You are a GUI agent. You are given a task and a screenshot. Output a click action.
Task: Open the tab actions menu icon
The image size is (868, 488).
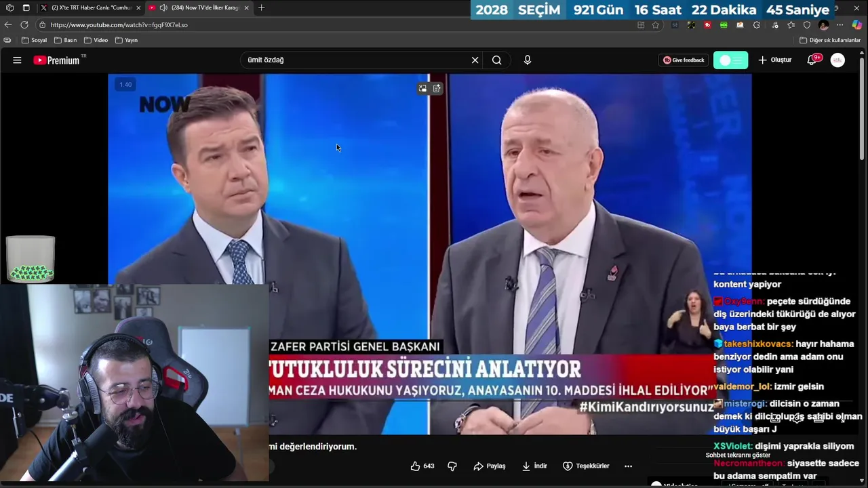tap(26, 7)
